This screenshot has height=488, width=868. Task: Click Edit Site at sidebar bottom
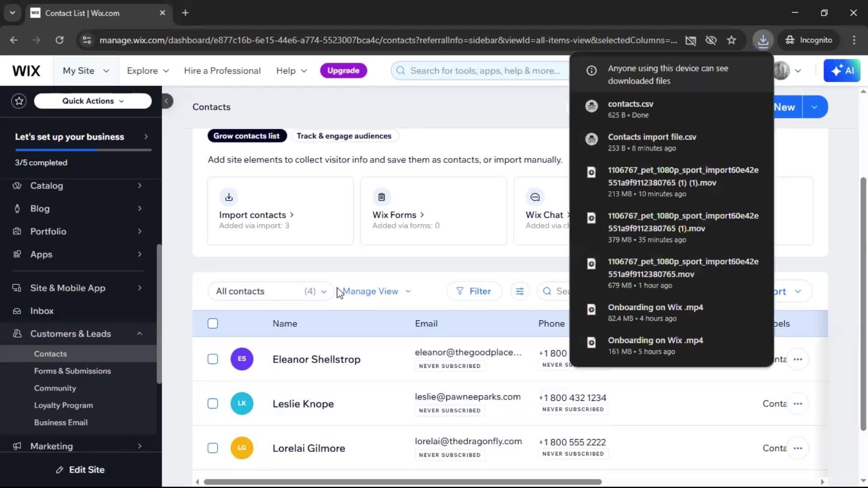[x=80, y=470]
